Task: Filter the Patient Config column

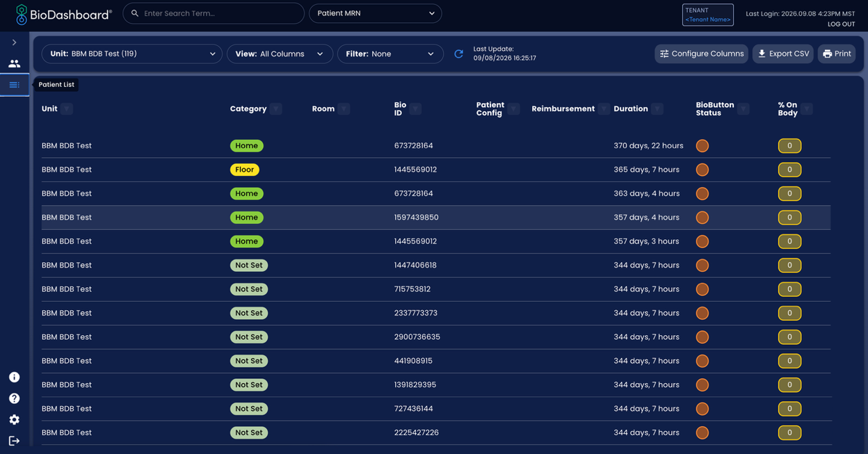Action: (x=513, y=108)
